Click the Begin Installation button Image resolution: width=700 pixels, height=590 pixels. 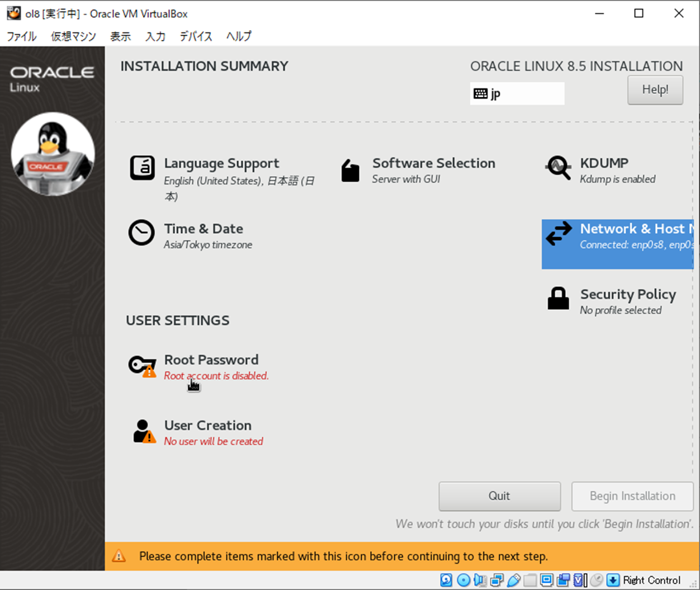tap(632, 496)
